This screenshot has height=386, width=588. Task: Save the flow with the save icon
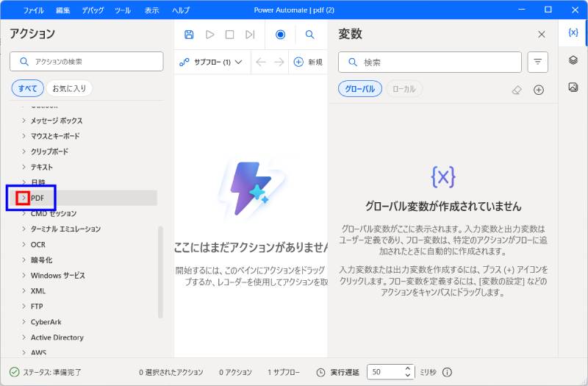tap(189, 35)
